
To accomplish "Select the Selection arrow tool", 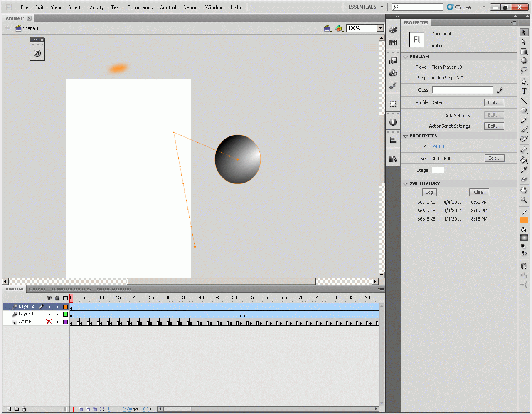I will pos(524,32).
